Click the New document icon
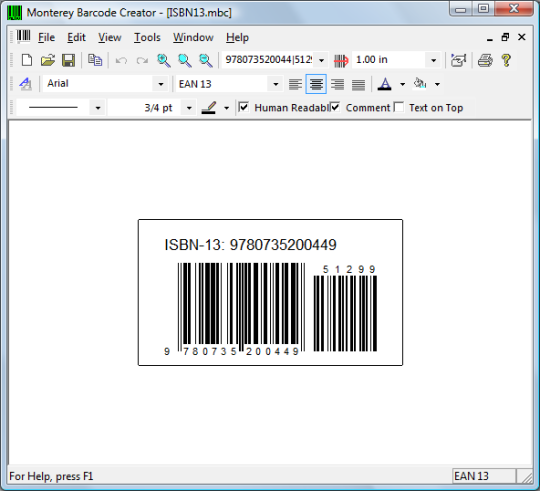540x491 pixels. [27, 60]
